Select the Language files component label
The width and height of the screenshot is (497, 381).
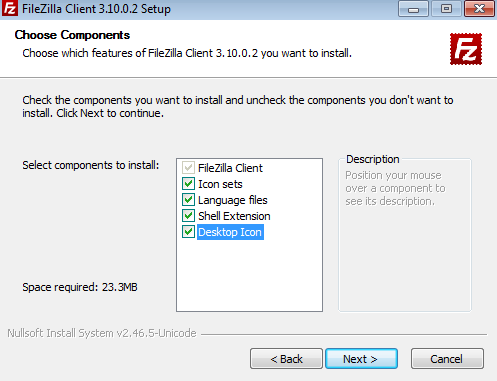click(233, 200)
